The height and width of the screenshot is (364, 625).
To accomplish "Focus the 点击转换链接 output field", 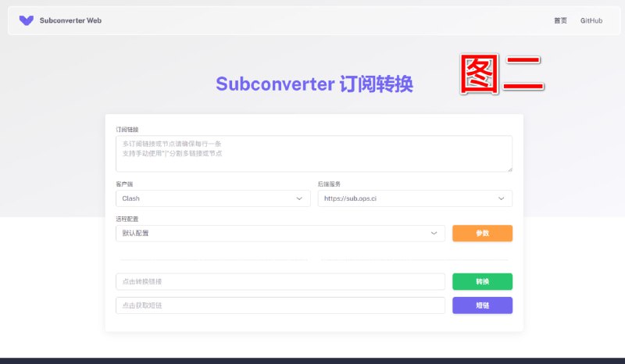I will click(x=280, y=281).
